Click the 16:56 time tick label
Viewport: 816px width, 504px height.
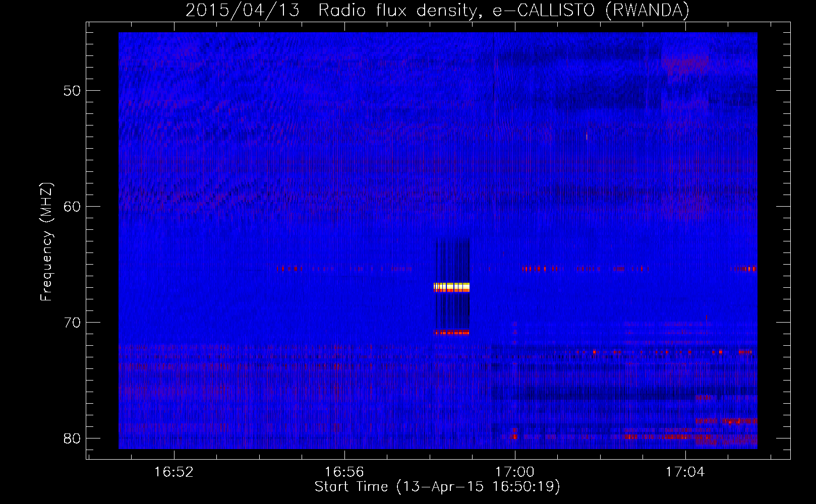coord(344,472)
